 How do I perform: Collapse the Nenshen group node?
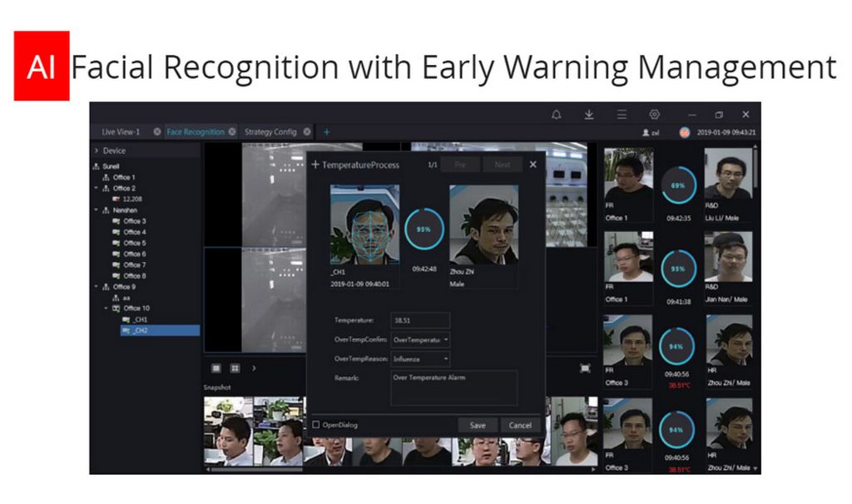97,210
